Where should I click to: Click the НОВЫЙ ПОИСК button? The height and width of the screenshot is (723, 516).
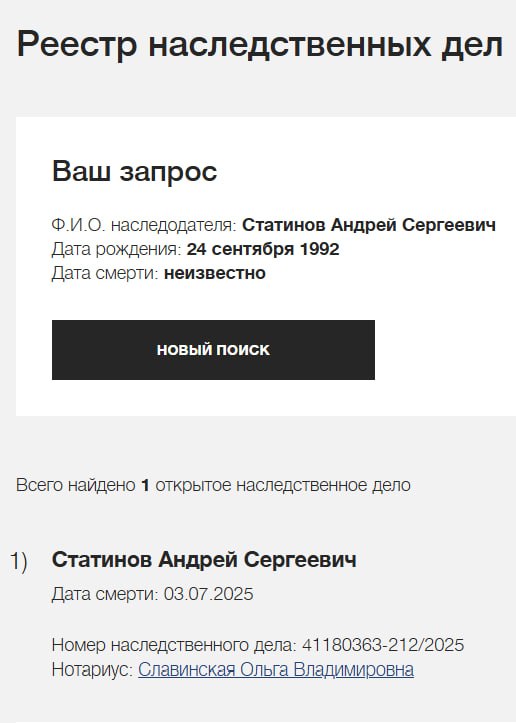(x=213, y=350)
